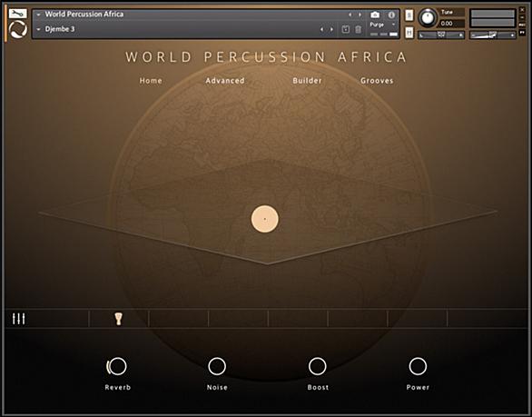
Task: Show the instrument info icon
Action: point(391,15)
